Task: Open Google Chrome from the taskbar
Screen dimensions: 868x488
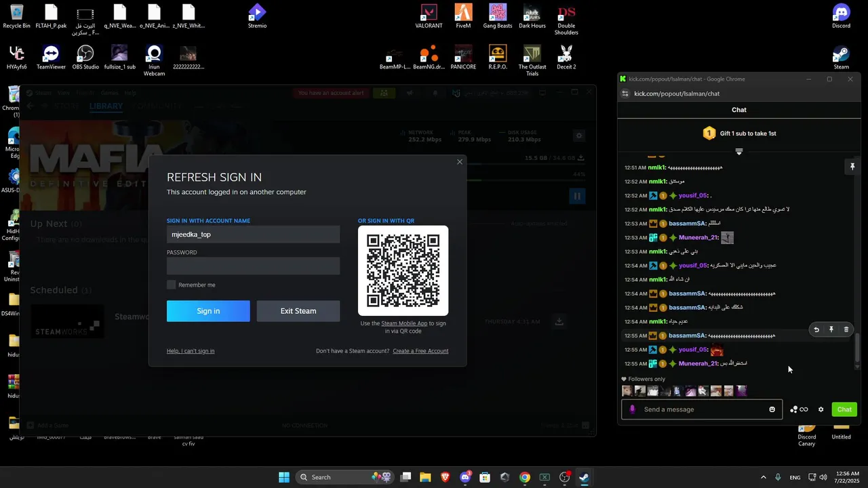Action: tap(525, 477)
